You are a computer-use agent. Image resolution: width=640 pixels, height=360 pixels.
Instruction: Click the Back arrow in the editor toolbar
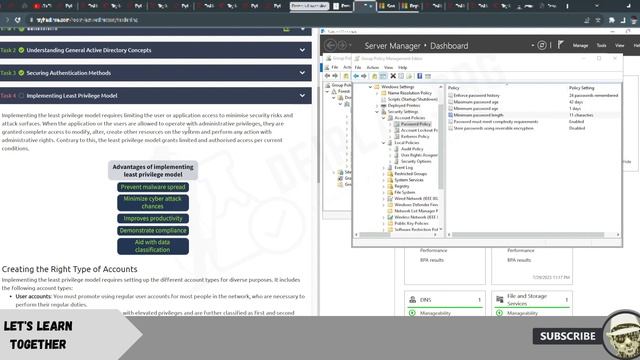[x=356, y=76]
